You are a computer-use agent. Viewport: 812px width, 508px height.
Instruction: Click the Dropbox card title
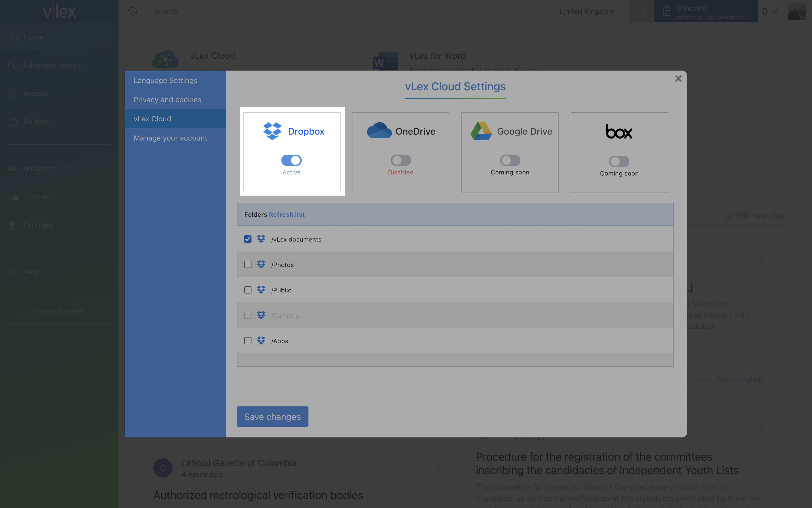pos(306,131)
